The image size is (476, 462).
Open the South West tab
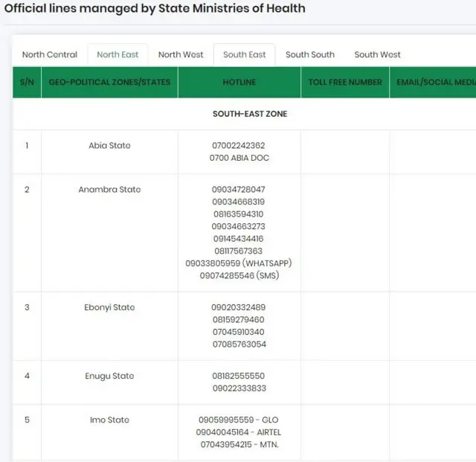[377, 54]
